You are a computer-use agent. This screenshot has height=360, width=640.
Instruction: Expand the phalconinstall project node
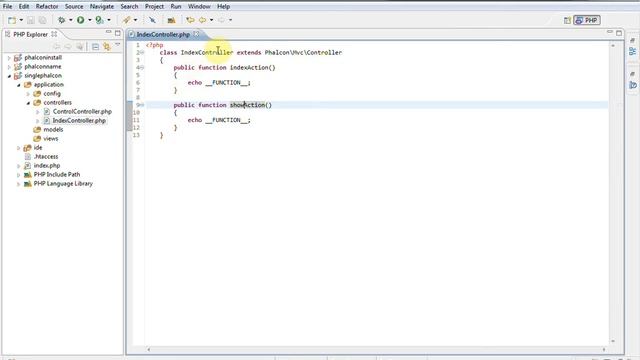click(x=9, y=58)
